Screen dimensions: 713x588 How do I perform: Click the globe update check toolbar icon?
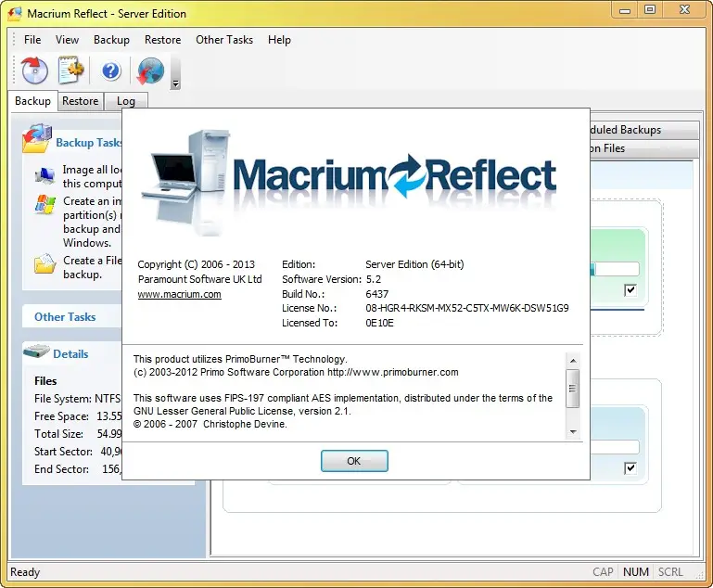point(149,70)
